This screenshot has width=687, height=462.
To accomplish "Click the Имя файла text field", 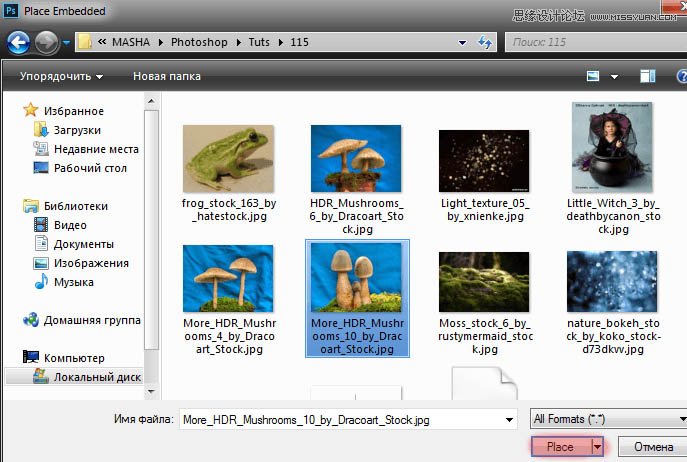I will point(348,420).
